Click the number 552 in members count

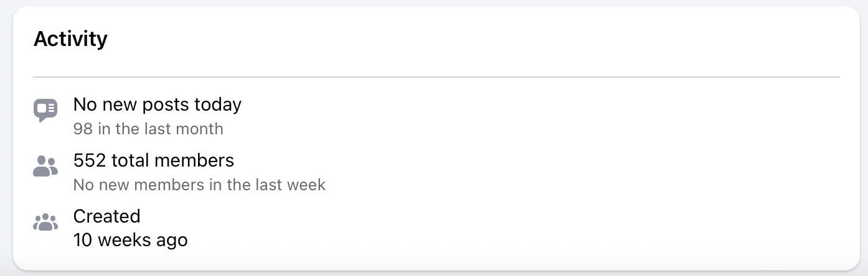(x=90, y=160)
